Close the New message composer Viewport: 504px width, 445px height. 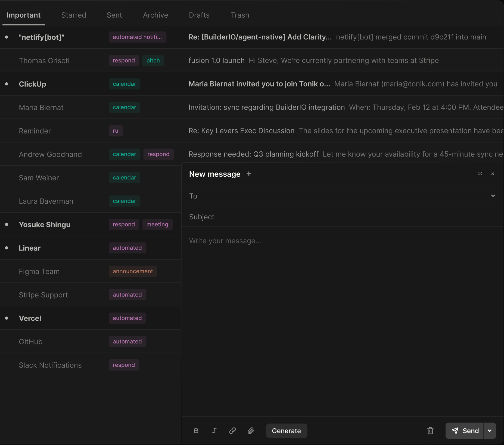(493, 174)
